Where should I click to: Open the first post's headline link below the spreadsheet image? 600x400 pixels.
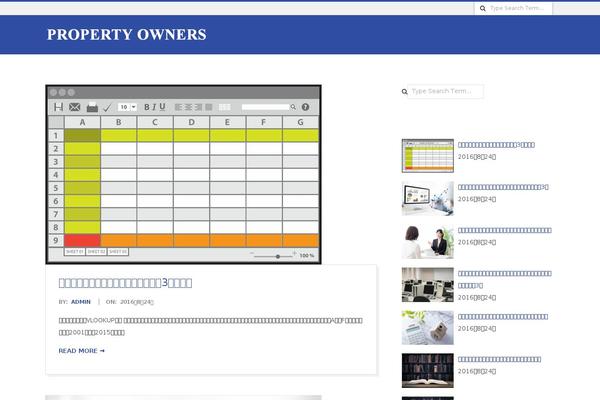tap(125, 282)
